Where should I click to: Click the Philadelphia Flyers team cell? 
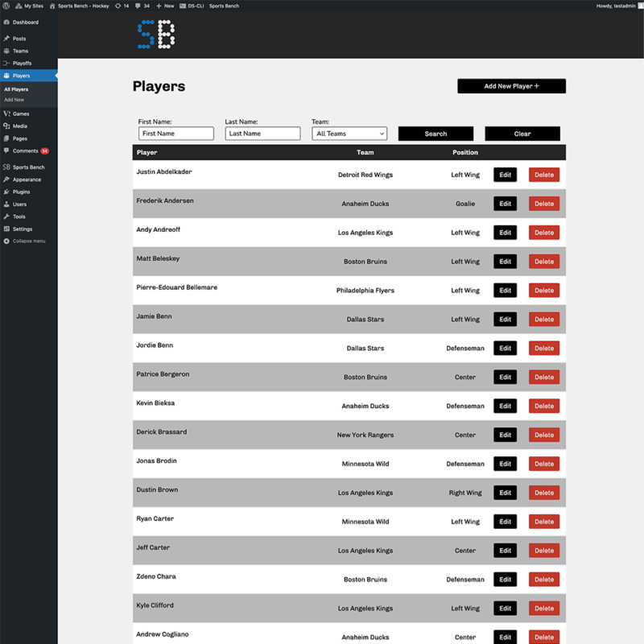tap(365, 291)
